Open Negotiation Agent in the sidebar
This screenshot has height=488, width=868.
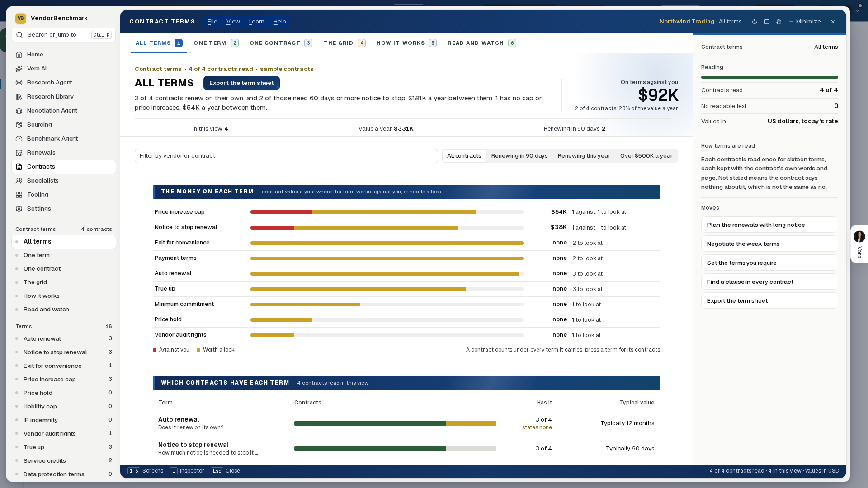[64, 111]
